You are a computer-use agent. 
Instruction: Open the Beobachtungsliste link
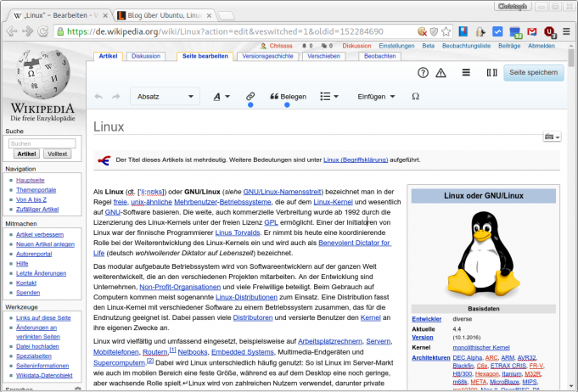click(x=466, y=46)
